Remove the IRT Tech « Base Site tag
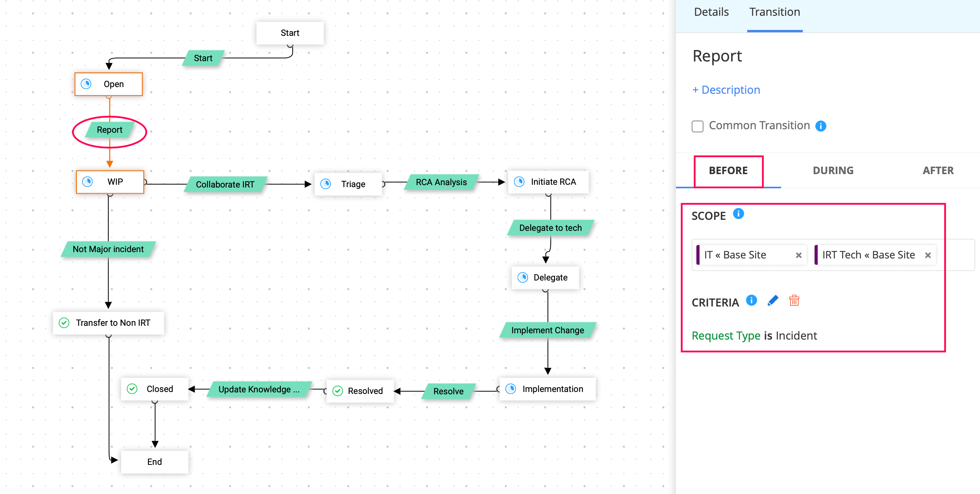 (x=928, y=255)
